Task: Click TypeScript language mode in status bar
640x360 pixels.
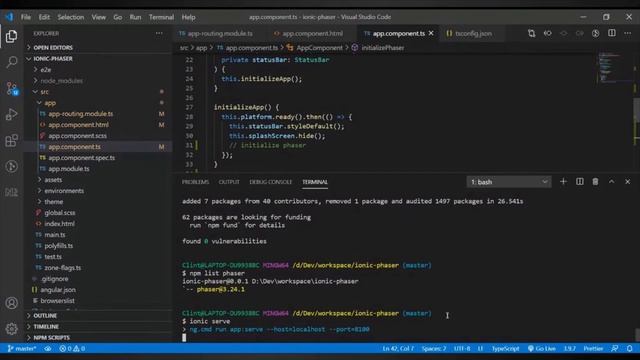Action: (505, 349)
